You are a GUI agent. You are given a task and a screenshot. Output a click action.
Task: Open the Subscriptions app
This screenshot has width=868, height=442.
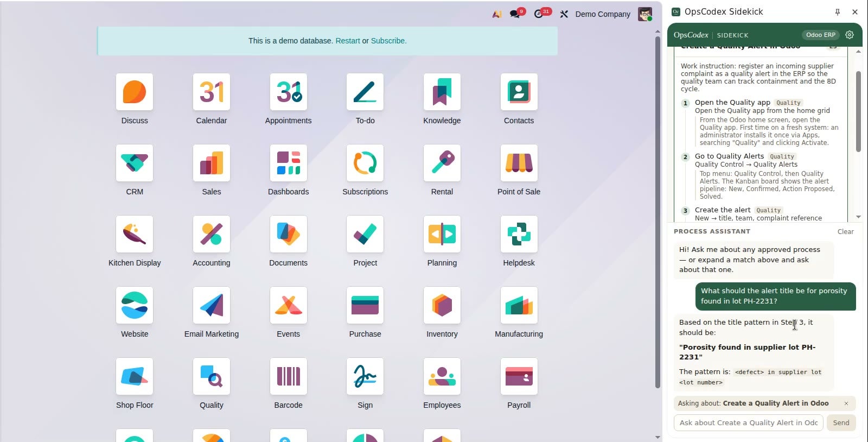coord(365,163)
